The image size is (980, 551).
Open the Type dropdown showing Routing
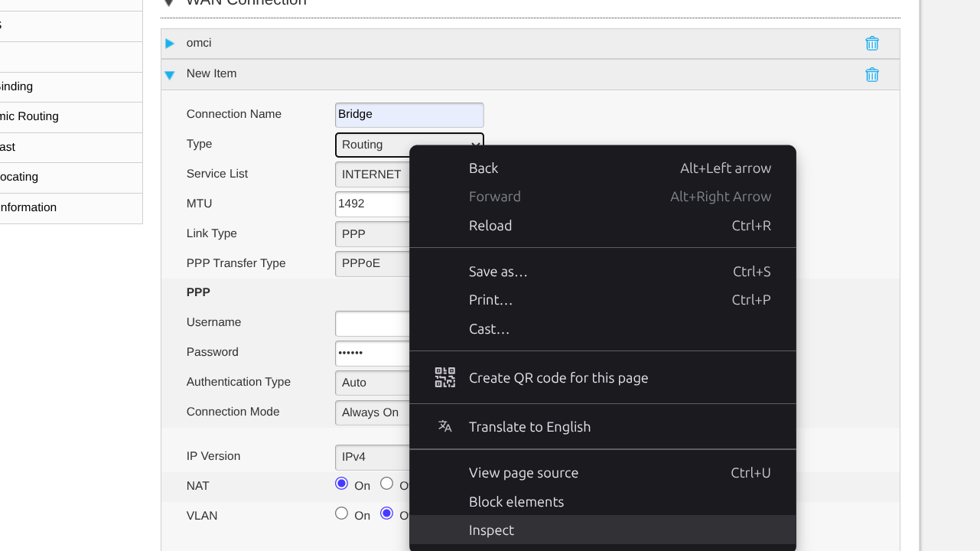[x=373, y=145]
